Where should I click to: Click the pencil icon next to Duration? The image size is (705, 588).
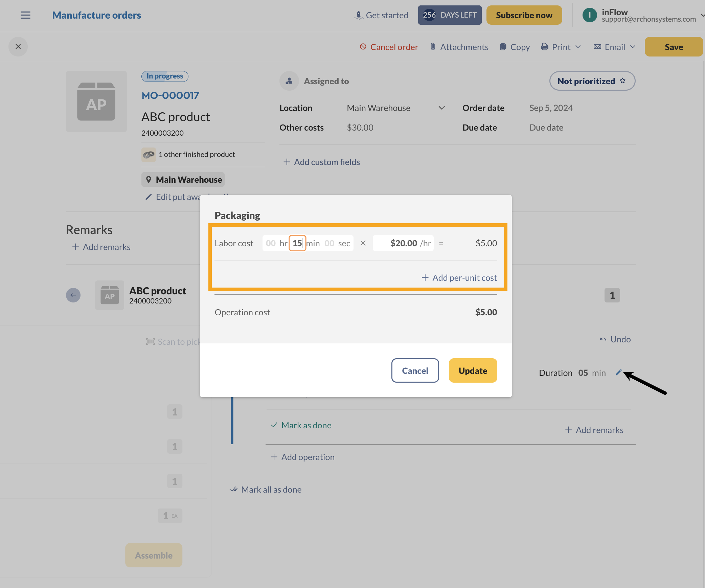coord(618,372)
